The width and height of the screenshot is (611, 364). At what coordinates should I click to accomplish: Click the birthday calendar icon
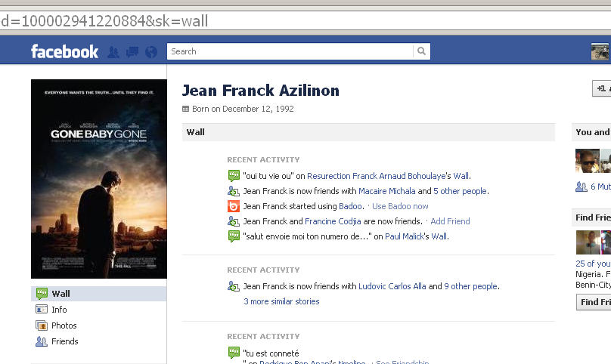click(186, 109)
